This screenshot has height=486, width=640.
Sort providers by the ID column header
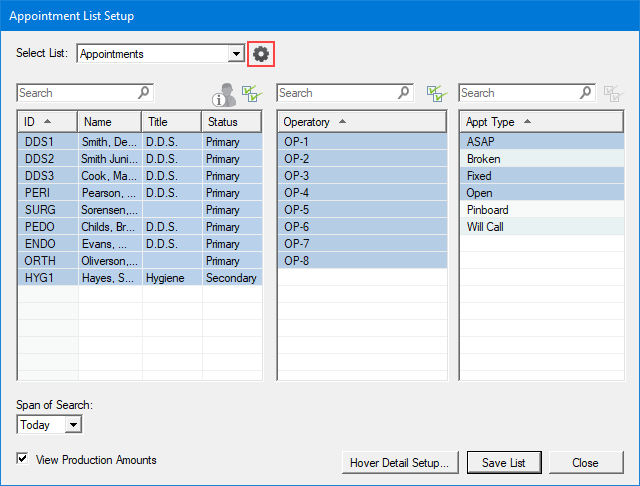coord(47,122)
